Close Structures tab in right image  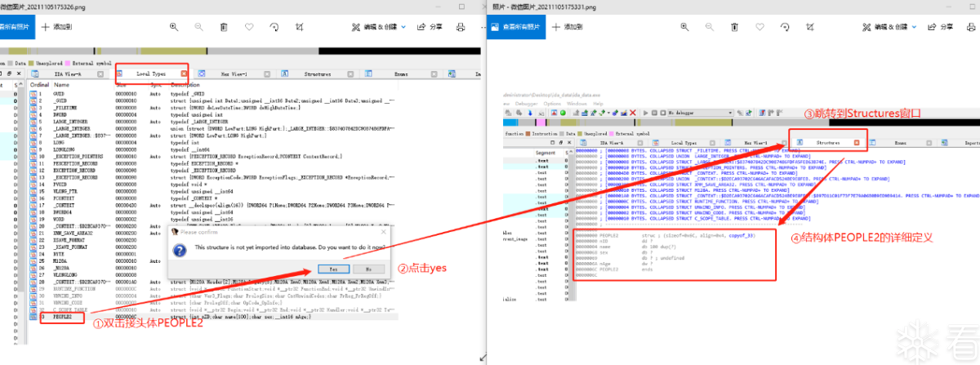pos(856,142)
